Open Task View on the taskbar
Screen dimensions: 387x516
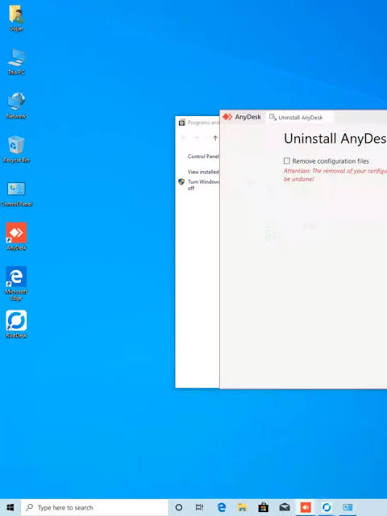[x=199, y=507]
